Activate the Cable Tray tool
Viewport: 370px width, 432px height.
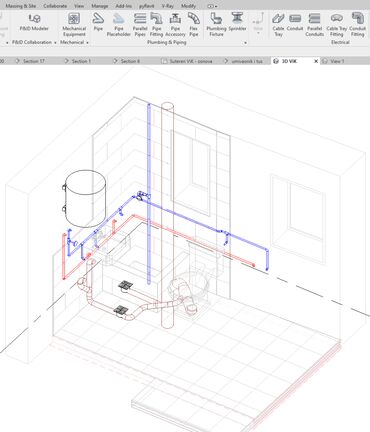pos(278,25)
